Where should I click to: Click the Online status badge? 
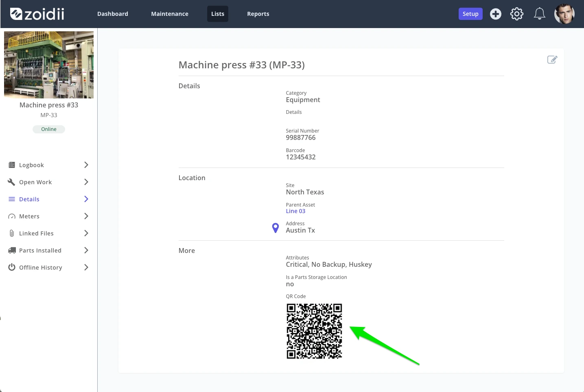[49, 129]
